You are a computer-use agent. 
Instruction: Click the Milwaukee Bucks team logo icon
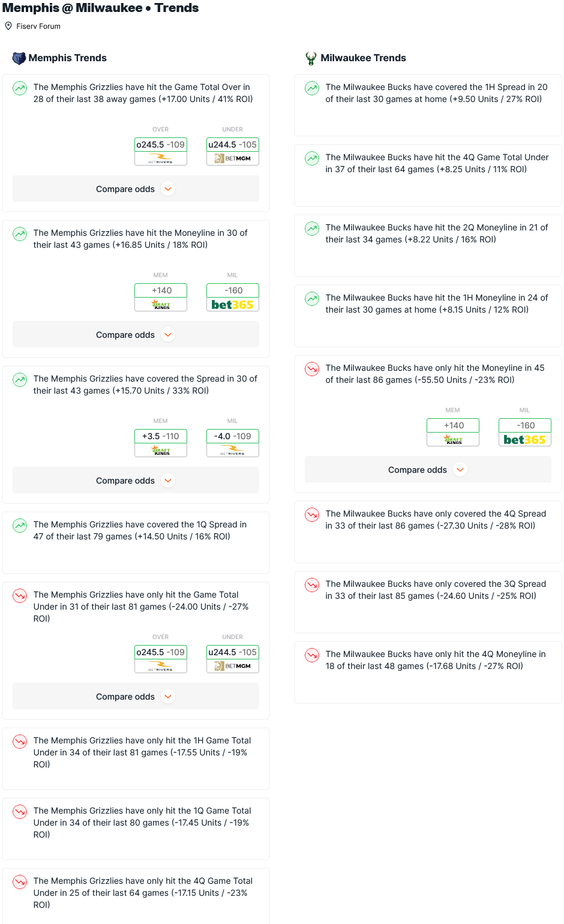pos(311,58)
